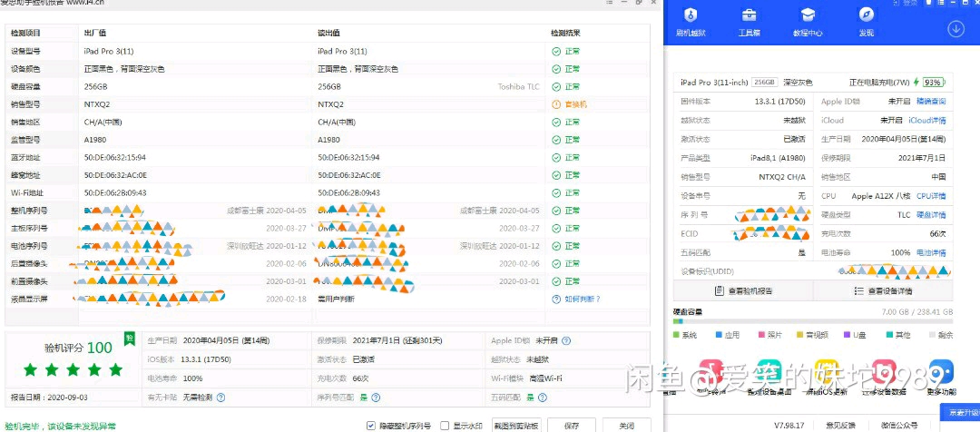Click the green charging bolt icon
The image size is (980, 432).
(x=916, y=83)
